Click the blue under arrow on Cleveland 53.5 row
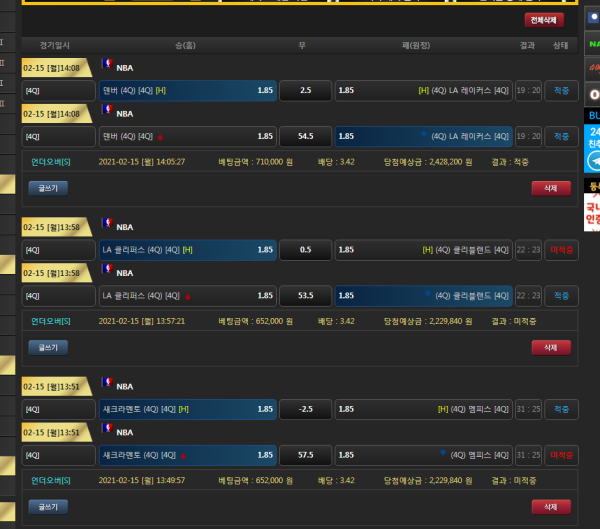The height and width of the screenshot is (529, 600). (428, 295)
